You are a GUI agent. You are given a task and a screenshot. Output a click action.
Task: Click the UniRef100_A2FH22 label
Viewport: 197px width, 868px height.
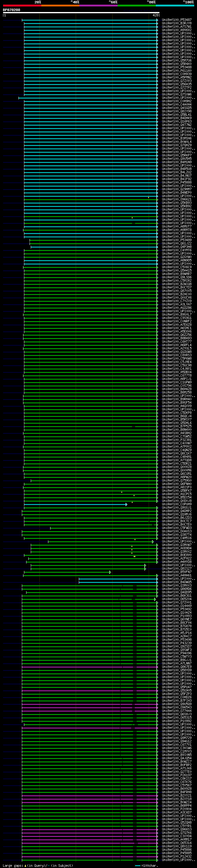pos(176,558)
